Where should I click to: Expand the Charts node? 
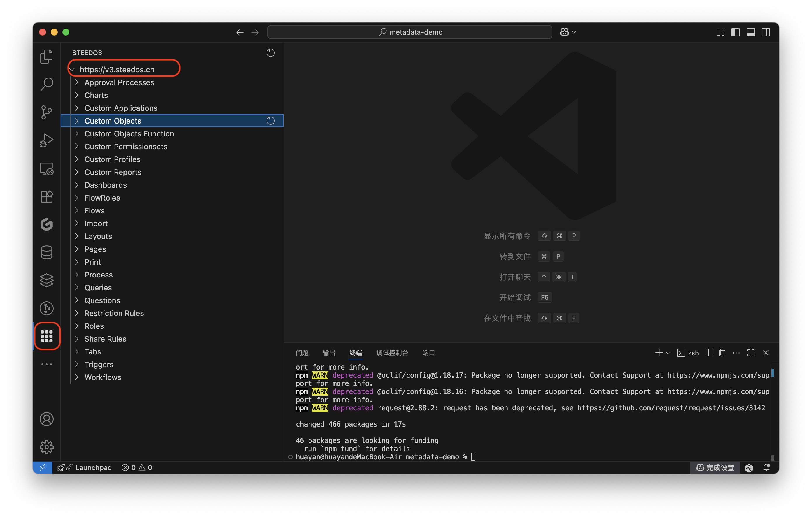(76, 95)
